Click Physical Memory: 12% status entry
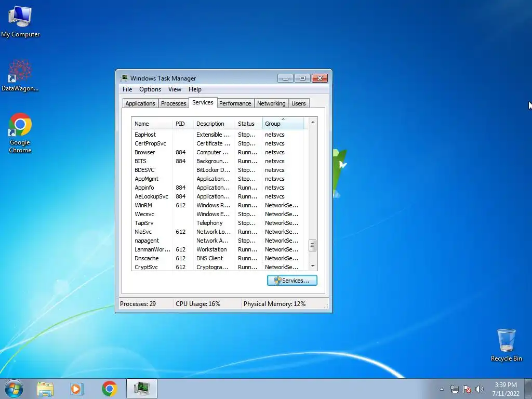The image size is (532, 399). pos(274,303)
